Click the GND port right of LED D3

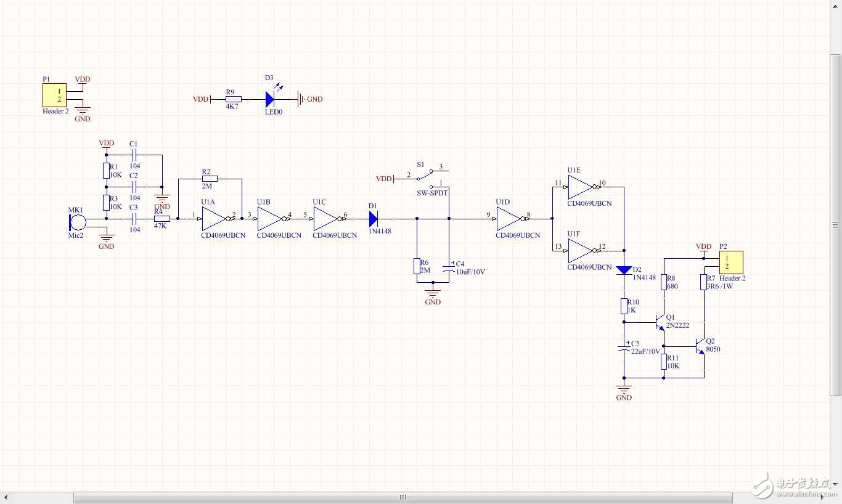point(310,99)
